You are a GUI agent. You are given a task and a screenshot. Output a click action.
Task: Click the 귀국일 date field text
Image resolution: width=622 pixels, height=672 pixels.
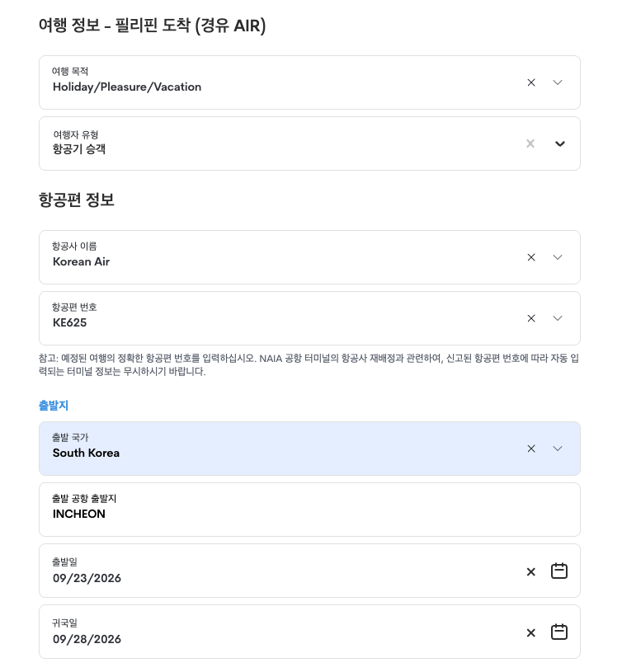click(x=87, y=639)
